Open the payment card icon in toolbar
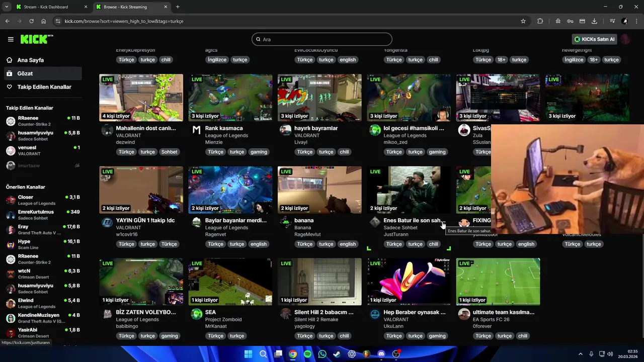644x362 pixels. coord(582,21)
